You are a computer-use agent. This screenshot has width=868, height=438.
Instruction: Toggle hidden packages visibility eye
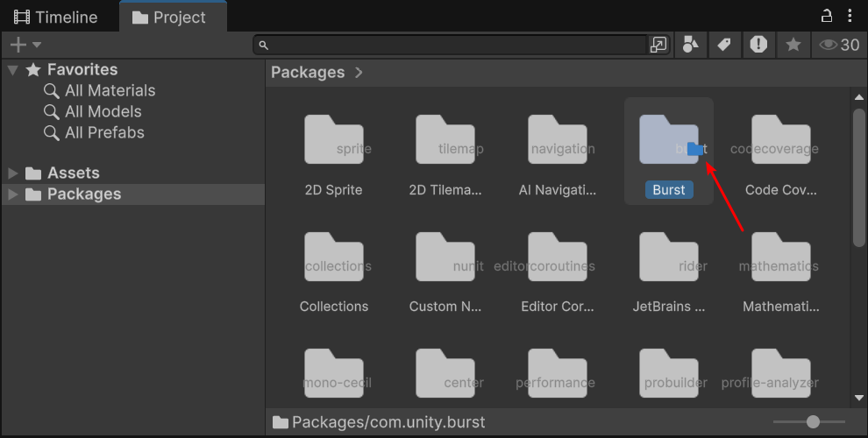[x=839, y=45]
